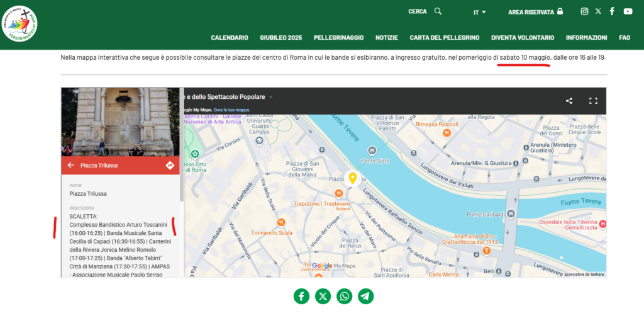The width and height of the screenshot is (644, 313).
Task: Share page via WhatsApp button
Action: pos(344,296)
